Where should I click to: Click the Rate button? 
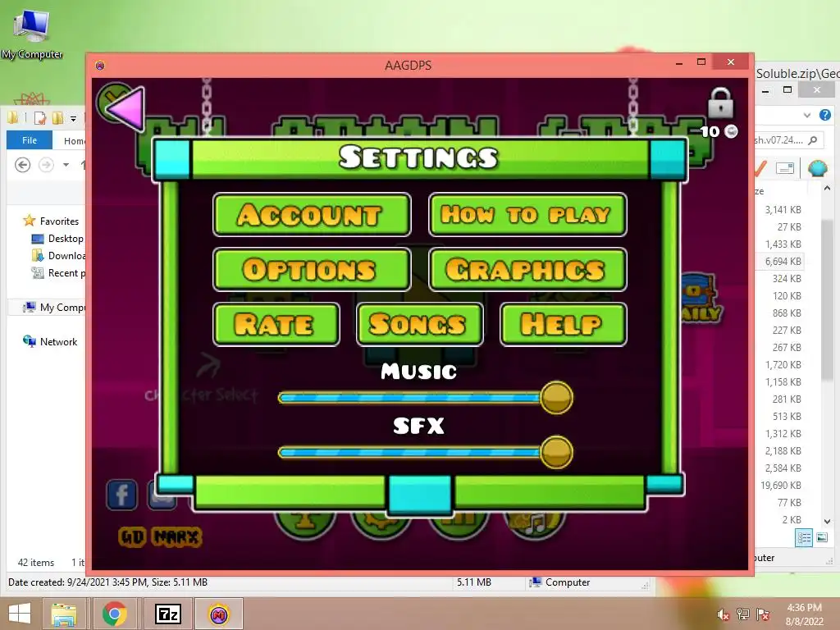tap(276, 324)
